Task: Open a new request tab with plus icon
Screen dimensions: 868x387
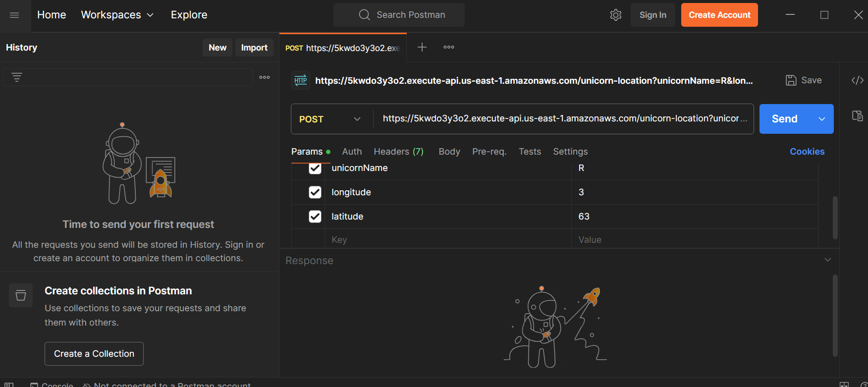Action: click(422, 47)
